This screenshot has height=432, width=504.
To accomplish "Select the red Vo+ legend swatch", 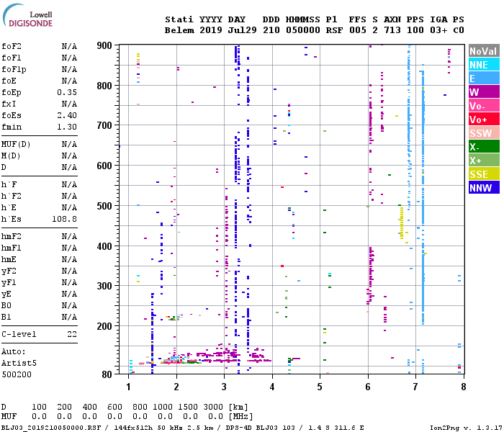I will tap(484, 120).
